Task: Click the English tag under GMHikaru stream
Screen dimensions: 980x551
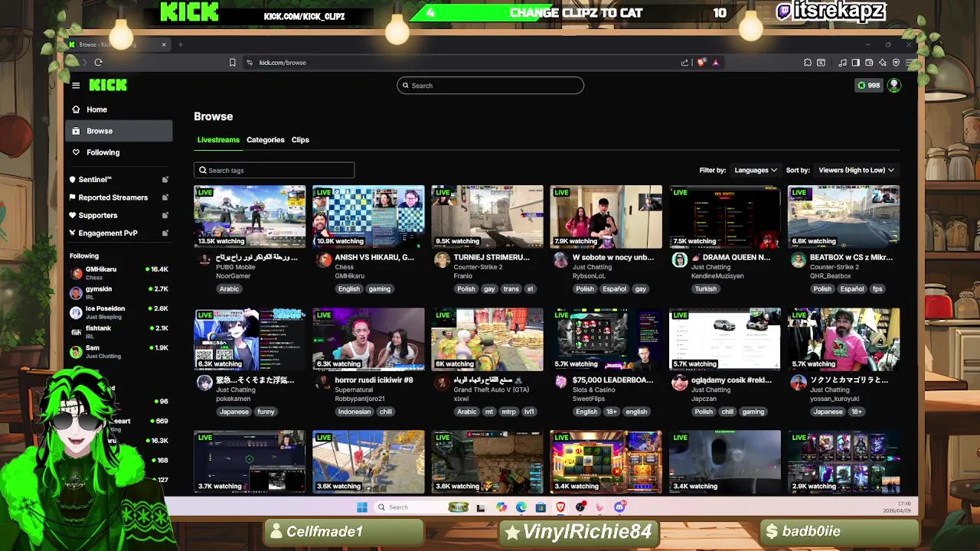Action: point(349,289)
